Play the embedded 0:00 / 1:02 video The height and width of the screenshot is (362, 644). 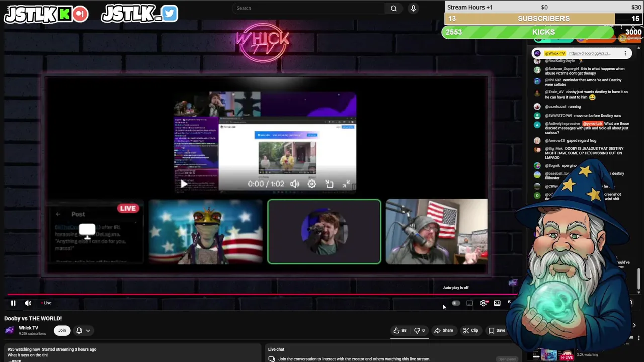[x=184, y=184]
